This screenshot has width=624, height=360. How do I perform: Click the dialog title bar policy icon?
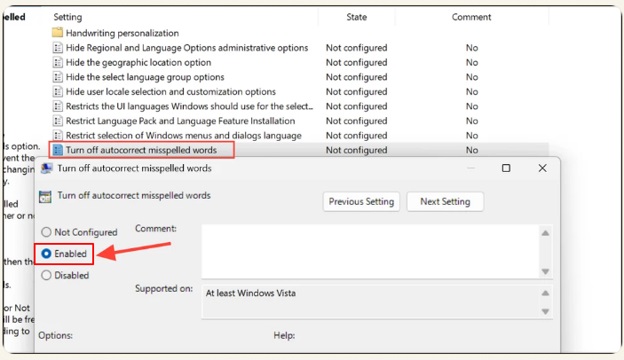coord(47,168)
